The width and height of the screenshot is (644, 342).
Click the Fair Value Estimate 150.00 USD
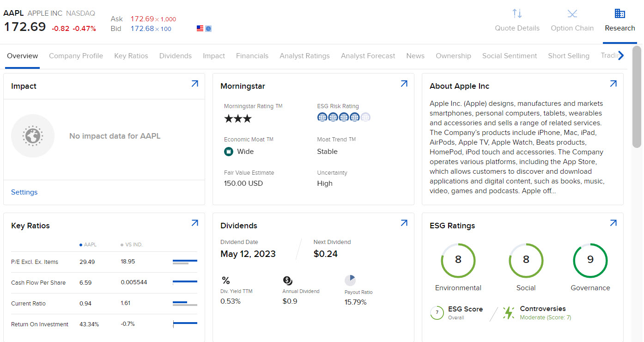[x=243, y=183]
